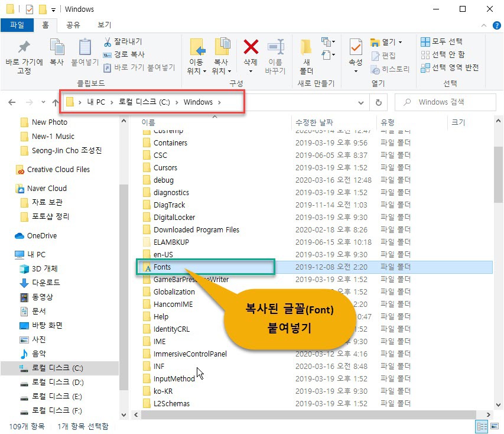Viewport: 504px width, 434px height.
Task: Click the Copy (복사) ribbon icon
Action: click(x=57, y=47)
